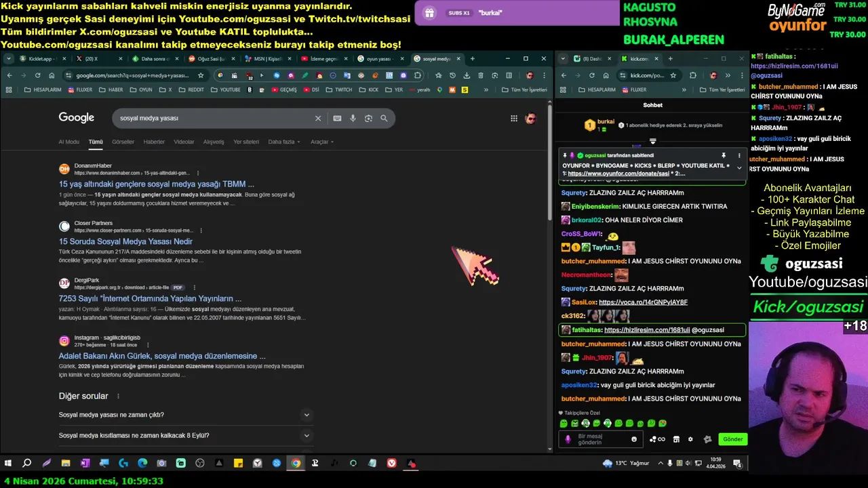Open SasiLox's voca.ro link in chat

[643, 302]
